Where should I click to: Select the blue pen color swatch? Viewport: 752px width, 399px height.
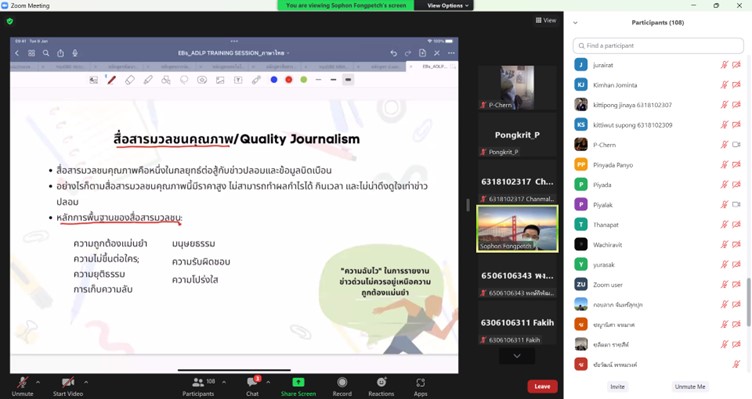274,80
